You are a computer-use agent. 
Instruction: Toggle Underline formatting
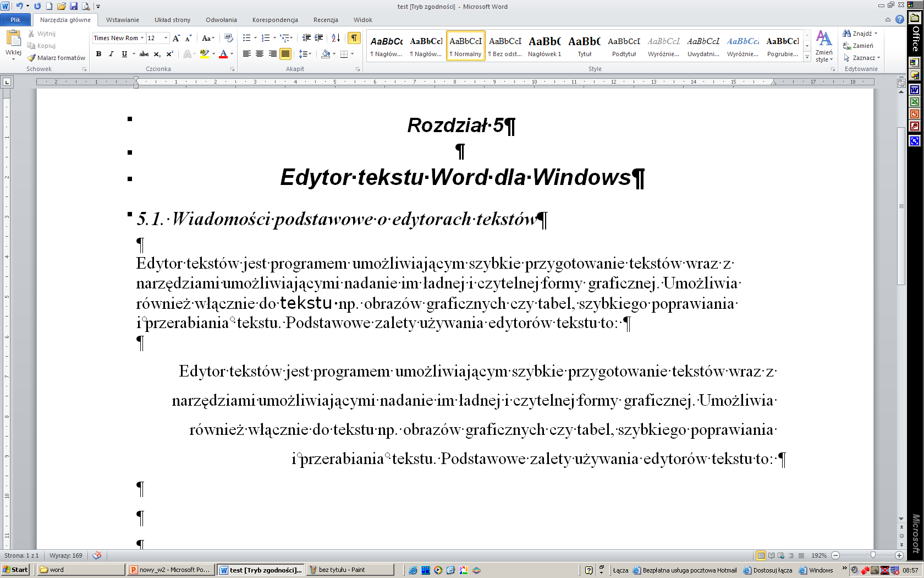[124, 54]
